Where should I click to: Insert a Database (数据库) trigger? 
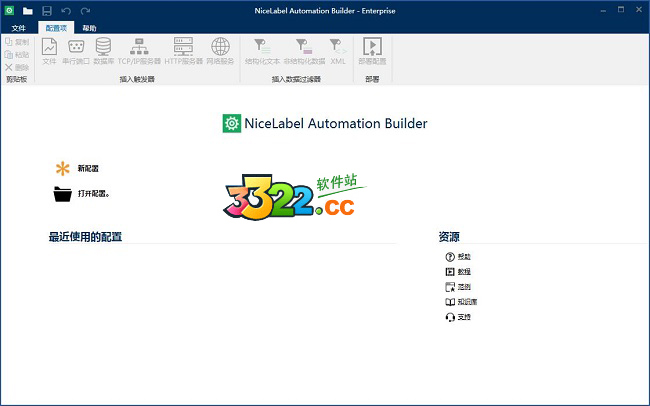103,50
